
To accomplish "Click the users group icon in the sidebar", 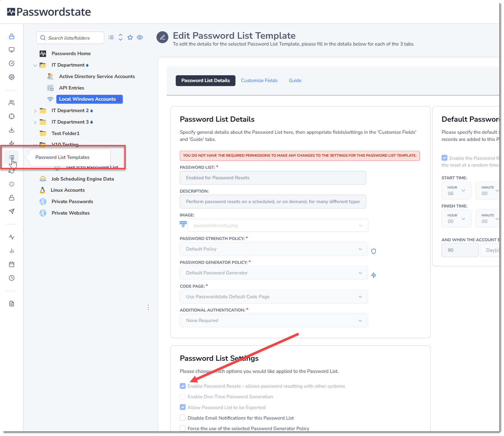I will 12,103.
